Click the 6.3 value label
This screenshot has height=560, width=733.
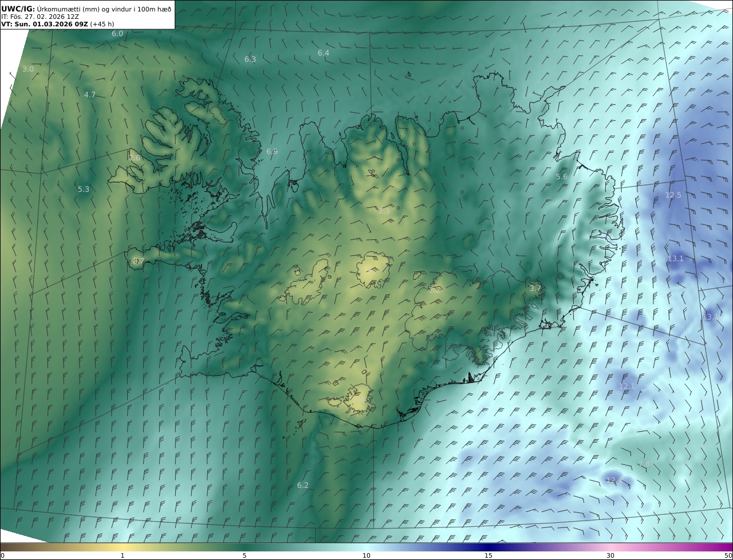[250, 60]
